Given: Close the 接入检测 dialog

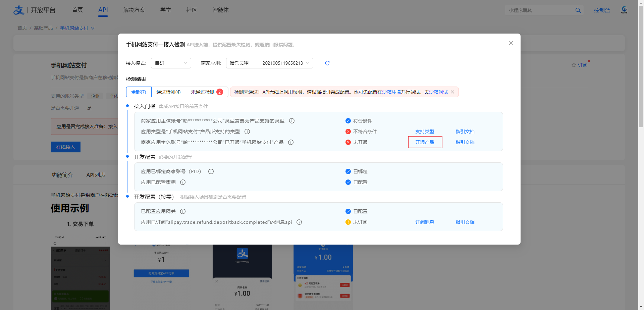Looking at the screenshot, I should click(x=511, y=43).
